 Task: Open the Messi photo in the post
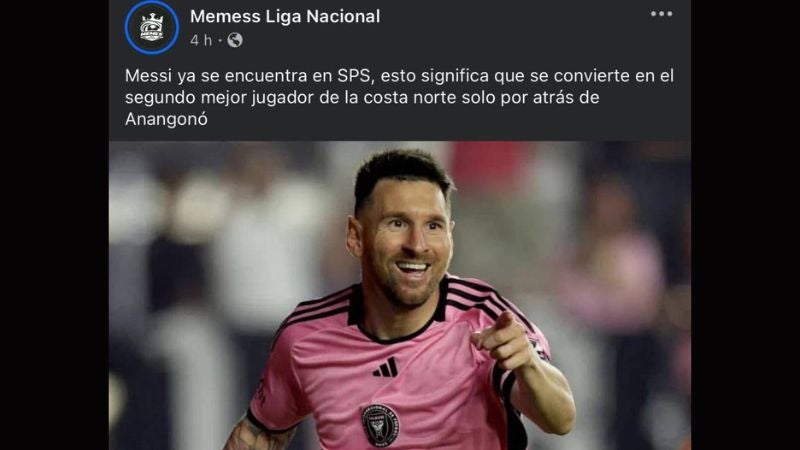coord(400,295)
